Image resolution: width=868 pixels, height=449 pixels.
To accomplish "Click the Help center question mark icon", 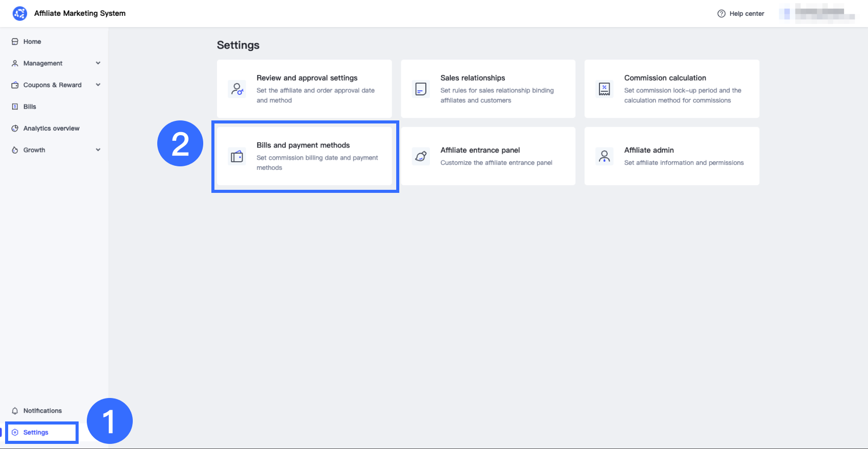I will click(721, 14).
